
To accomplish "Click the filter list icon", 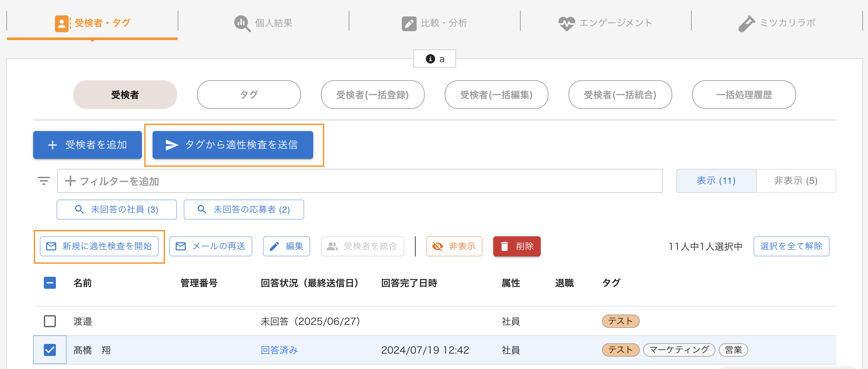I will tap(44, 181).
